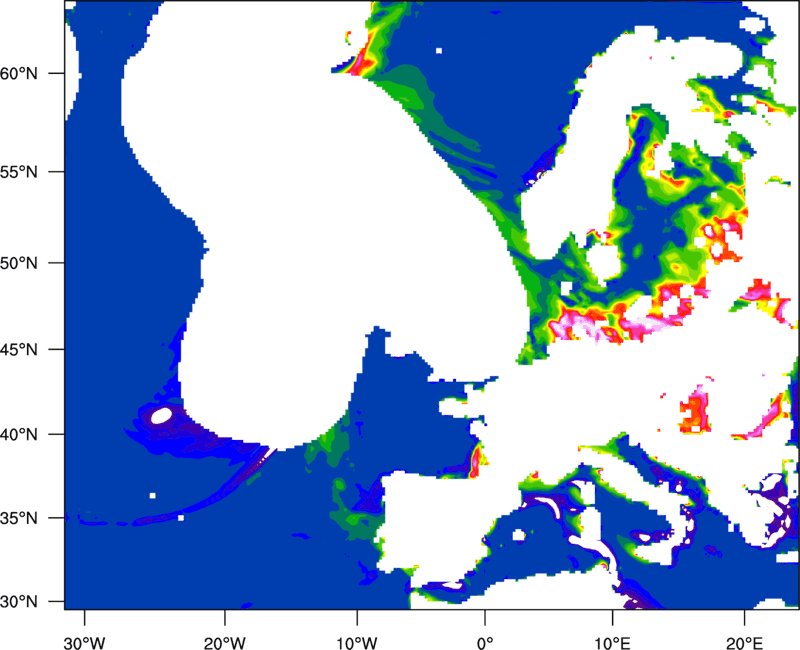800x650 pixels.
Task: Click the 55°N latitude label
Action: click(x=19, y=172)
